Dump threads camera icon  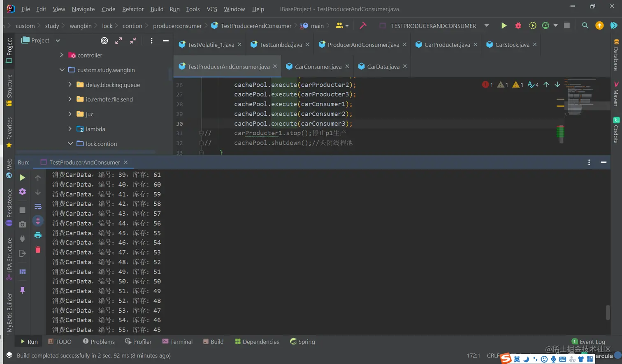coord(22,224)
